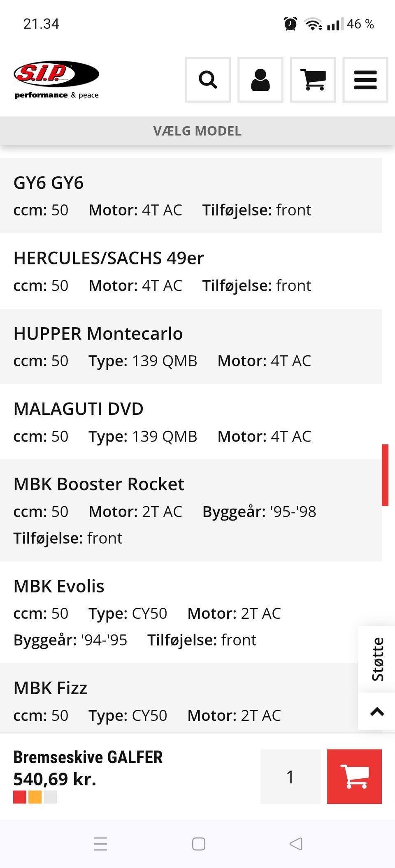Screen dimensions: 395x868
Task: Choose the MALAGUTI DVD model
Action: pyautogui.click(x=191, y=422)
